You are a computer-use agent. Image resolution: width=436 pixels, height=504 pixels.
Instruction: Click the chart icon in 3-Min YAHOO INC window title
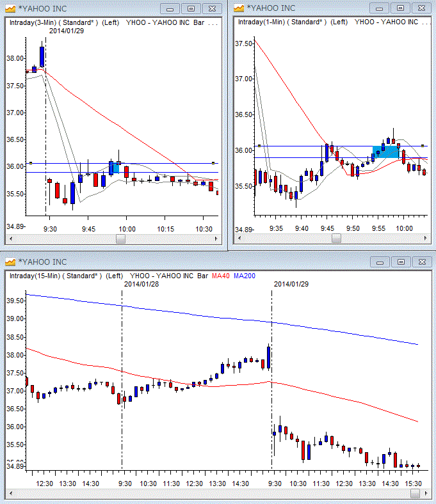[x=10, y=8]
